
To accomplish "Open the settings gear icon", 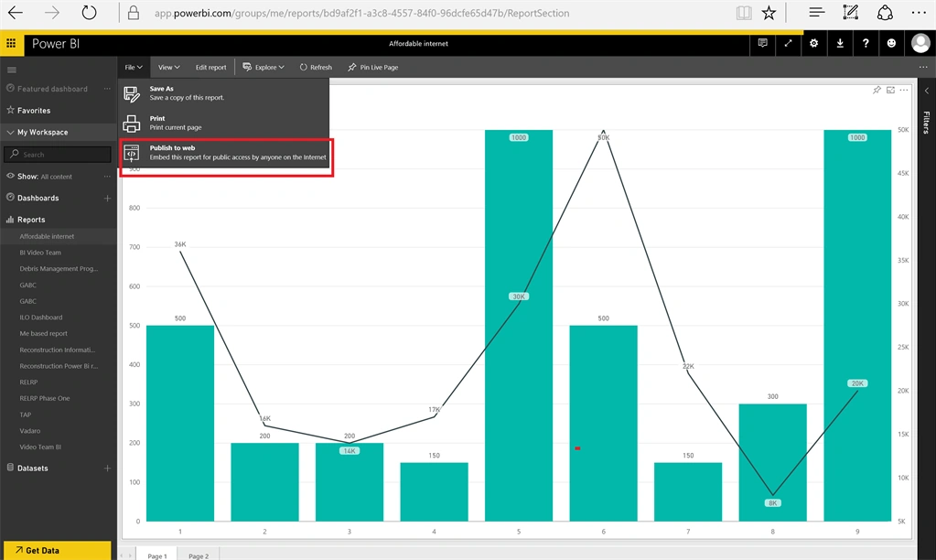I will click(x=813, y=44).
